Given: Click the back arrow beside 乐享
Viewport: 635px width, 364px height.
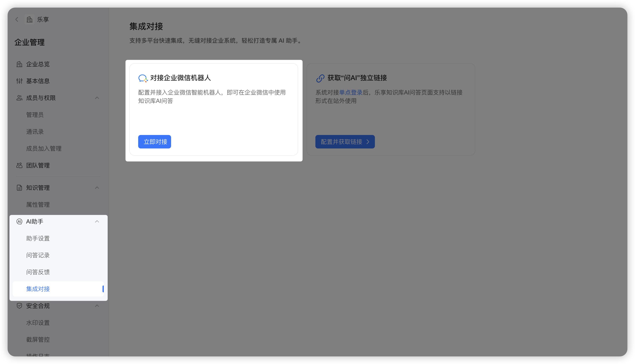Looking at the screenshot, I should [x=17, y=19].
